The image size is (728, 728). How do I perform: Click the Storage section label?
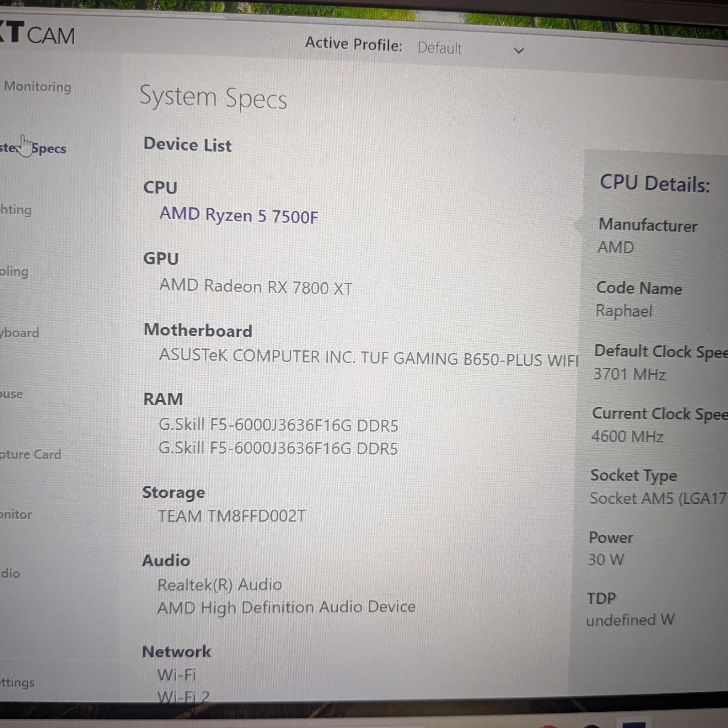coord(174,493)
